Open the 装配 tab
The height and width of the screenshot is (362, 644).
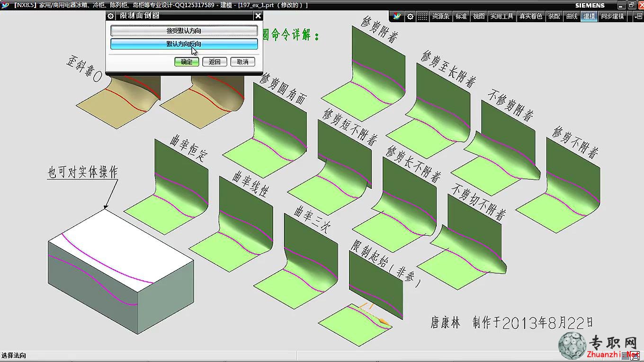tap(554, 17)
